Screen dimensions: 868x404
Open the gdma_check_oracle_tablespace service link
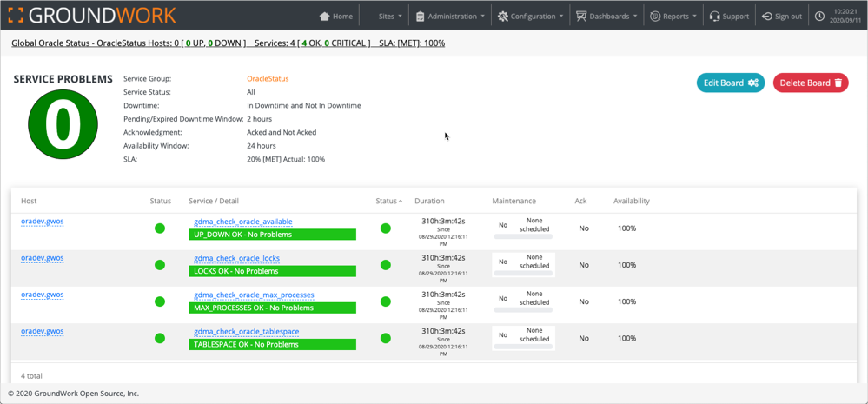247,332
